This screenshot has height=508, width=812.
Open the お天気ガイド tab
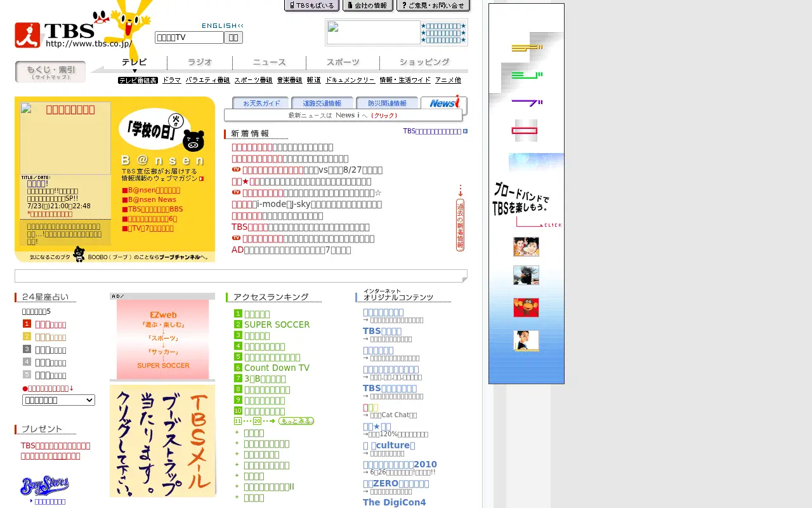point(261,103)
